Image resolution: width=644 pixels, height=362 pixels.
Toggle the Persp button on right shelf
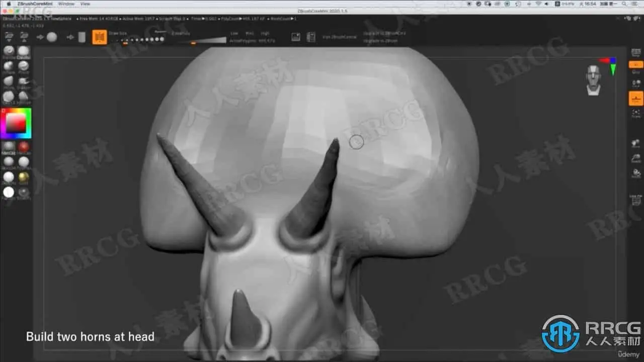(636, 65)
